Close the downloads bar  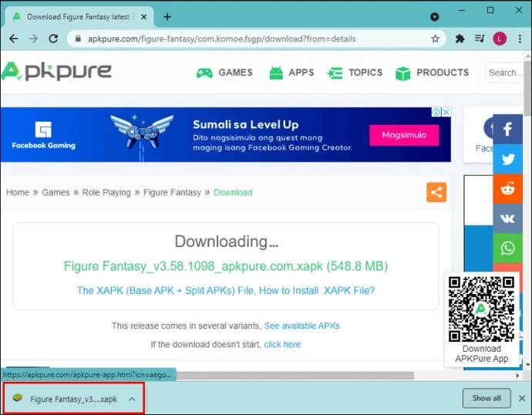(522, 398)
